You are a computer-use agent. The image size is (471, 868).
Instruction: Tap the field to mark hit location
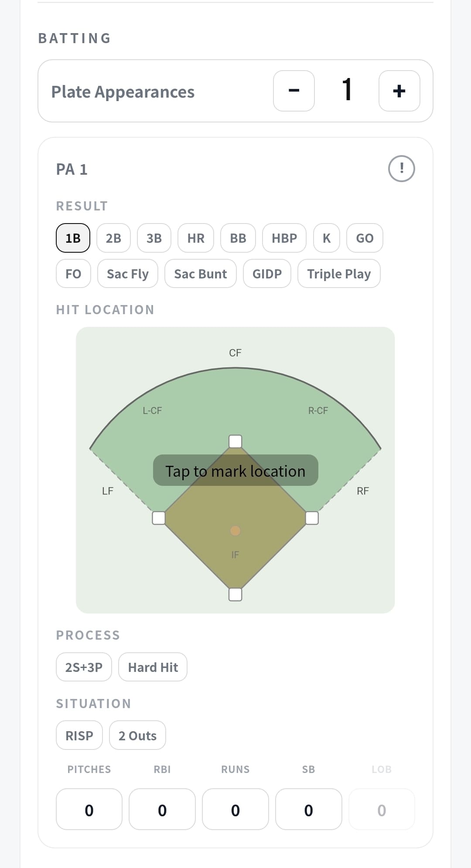click(235, 471)
